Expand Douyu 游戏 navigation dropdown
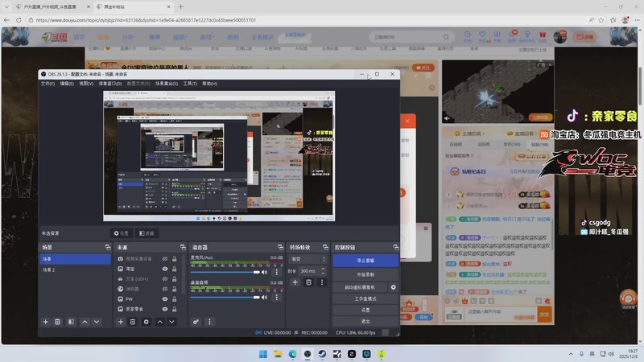 (x=207, y=37)
